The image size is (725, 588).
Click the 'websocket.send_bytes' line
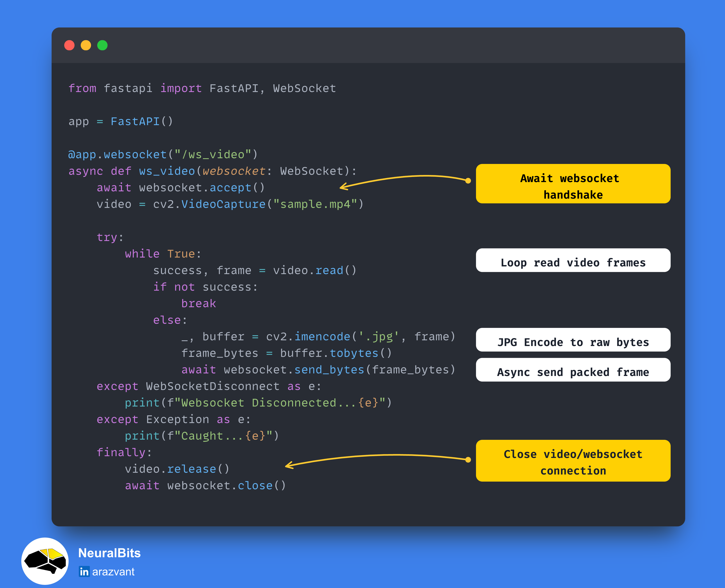(x=318, y=370)
